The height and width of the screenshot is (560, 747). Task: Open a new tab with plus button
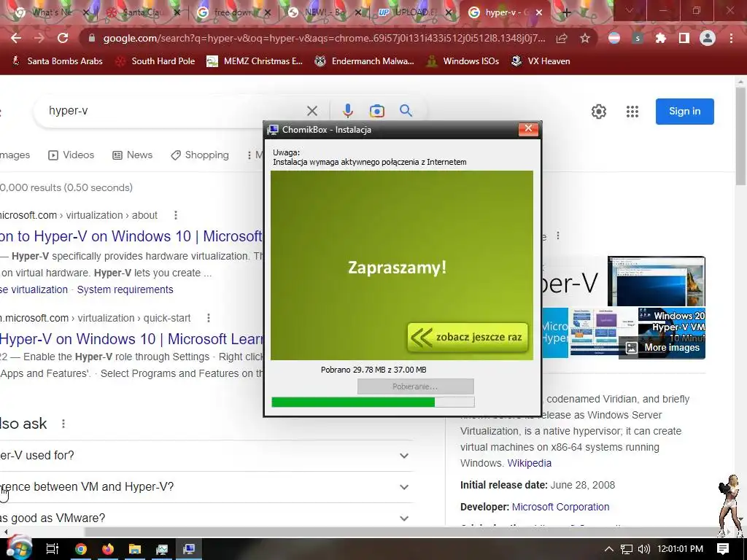pos(566,13)
